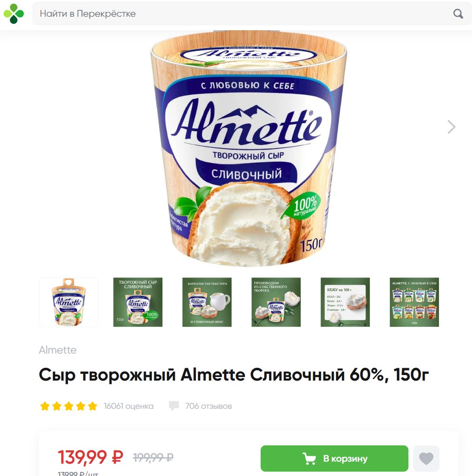This screenshot has width=472, height=476.
Task: Select first Almette package thumbnail
Action: point(69,302)
